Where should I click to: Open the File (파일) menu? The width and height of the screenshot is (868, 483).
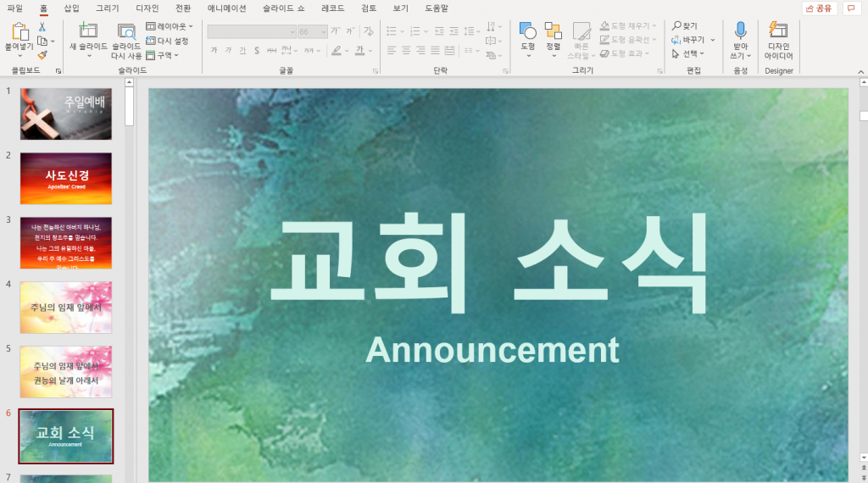pyautogui.click(x=15, y=8)
